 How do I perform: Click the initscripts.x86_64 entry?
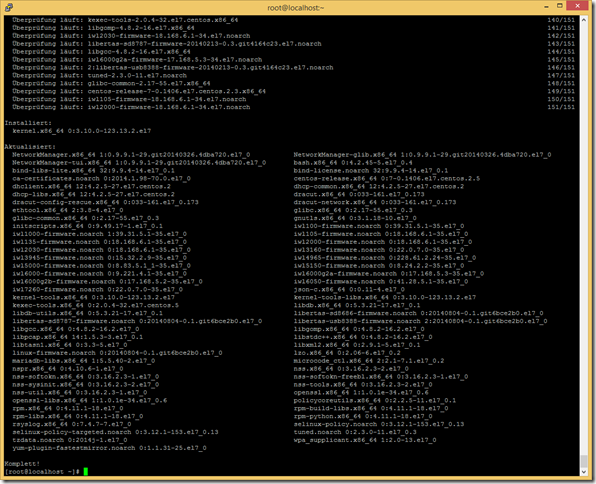coord(87,226)
